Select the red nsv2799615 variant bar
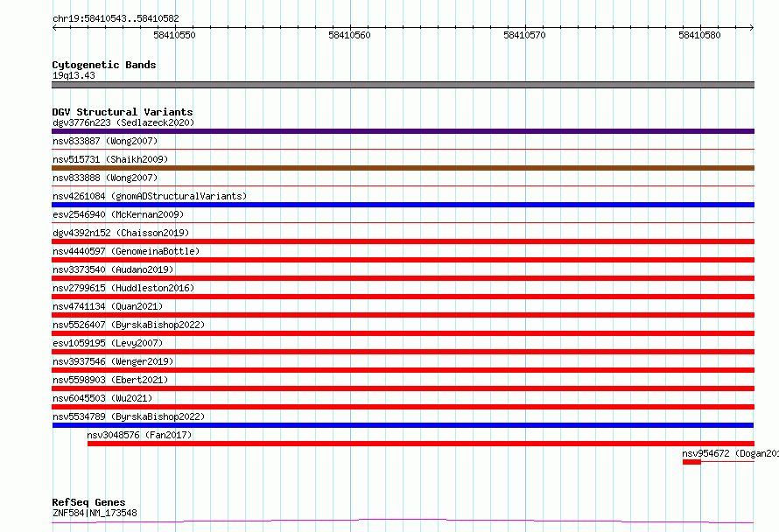Viewport: 779px width, 532px height. tap(403, 297)
